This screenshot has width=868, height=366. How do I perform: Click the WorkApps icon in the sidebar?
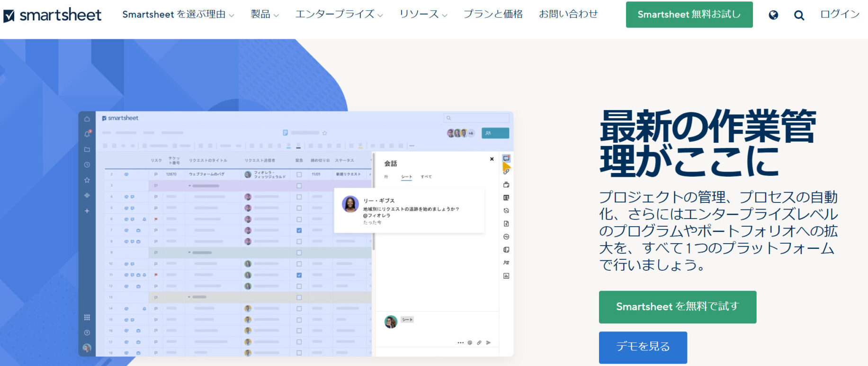point(87,195)
